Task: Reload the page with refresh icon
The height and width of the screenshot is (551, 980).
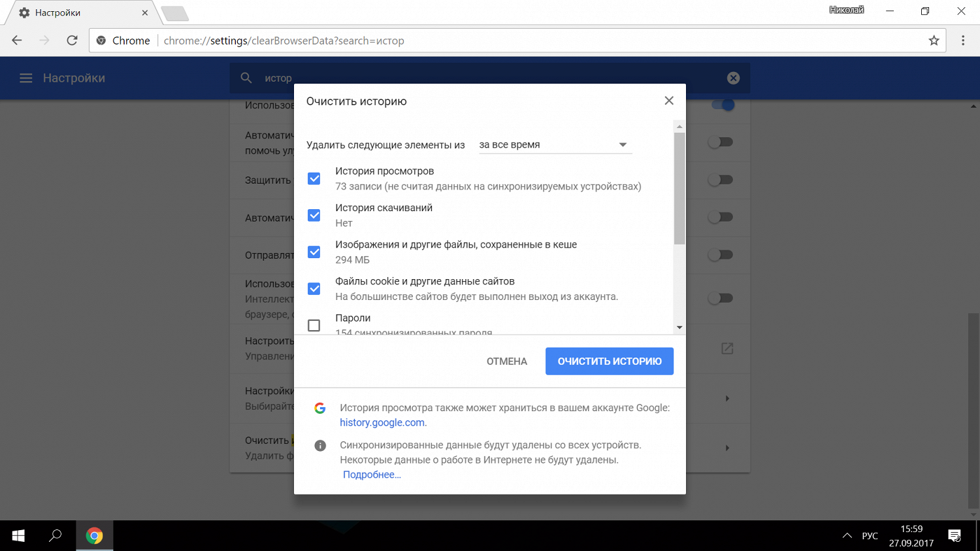Action: pos(73,41)
